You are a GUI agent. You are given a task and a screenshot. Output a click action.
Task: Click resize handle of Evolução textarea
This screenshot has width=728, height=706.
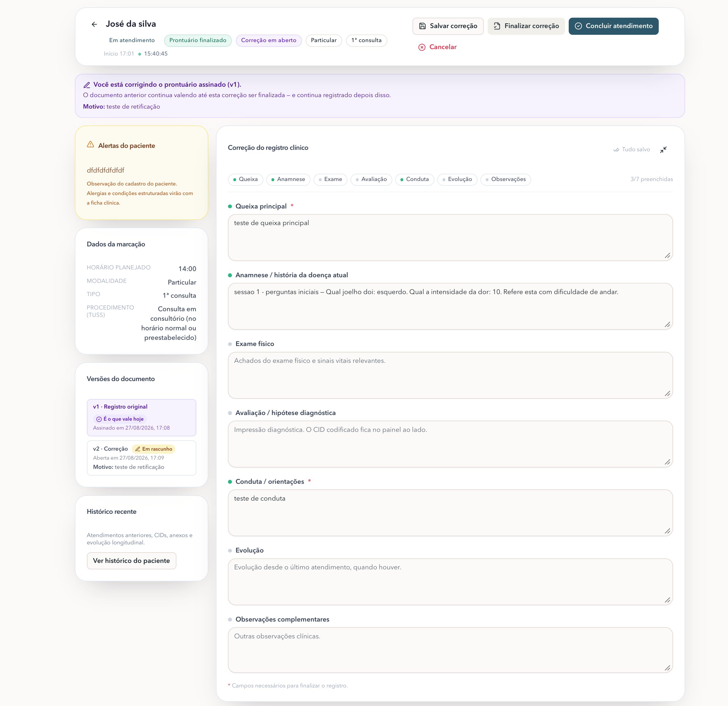tap(667, 600)
